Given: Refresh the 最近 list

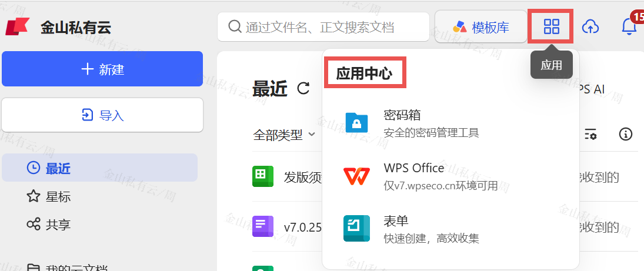Looking at the screenshot, I should 303,88.
